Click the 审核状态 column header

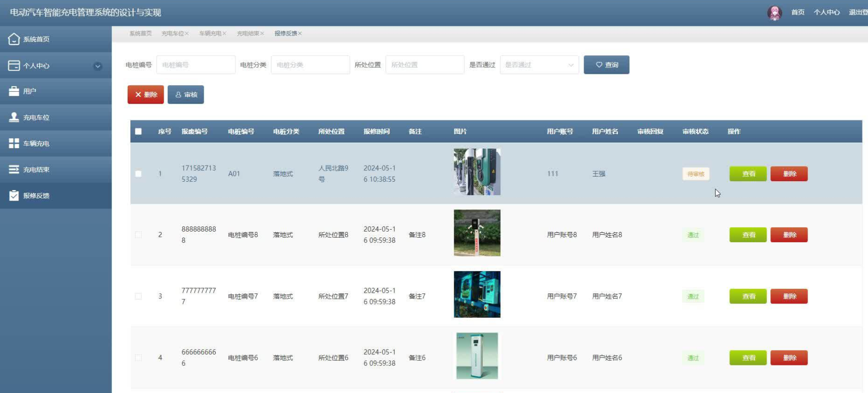click(x=695, y=131)
